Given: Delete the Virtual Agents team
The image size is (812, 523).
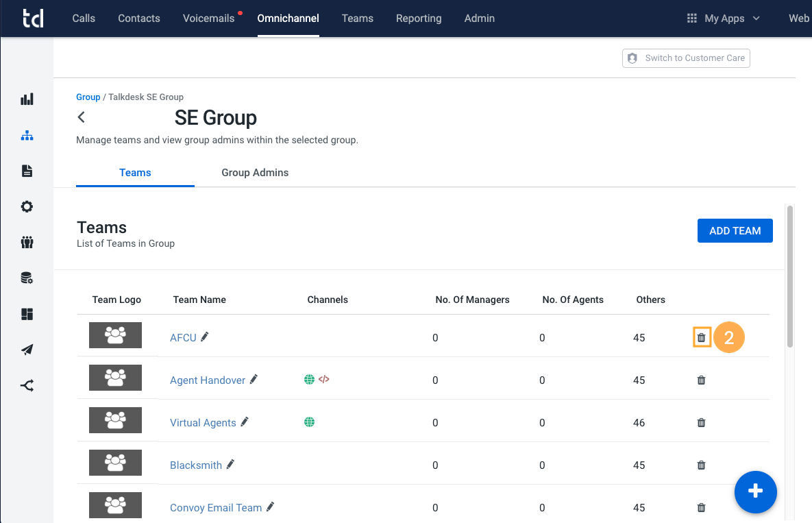Looking at the screenshot, I should pyautogui.click(x=701, y=422).
